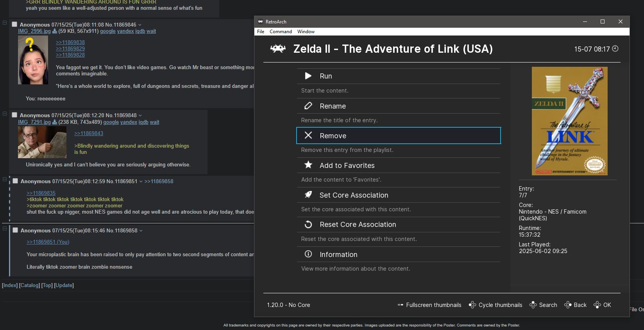Collapse post No.11869858 with its hide button
Viewport: 644px width, 330px height.
5,228
